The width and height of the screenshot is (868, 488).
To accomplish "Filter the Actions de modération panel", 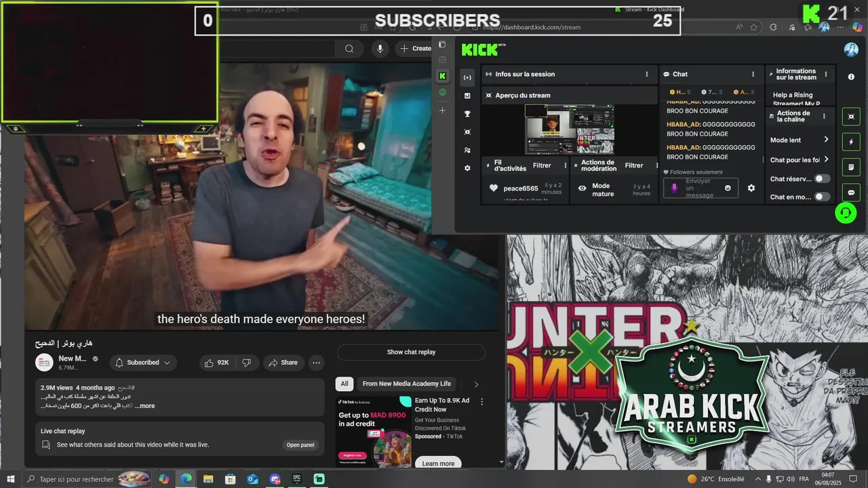I will point(634,165).
